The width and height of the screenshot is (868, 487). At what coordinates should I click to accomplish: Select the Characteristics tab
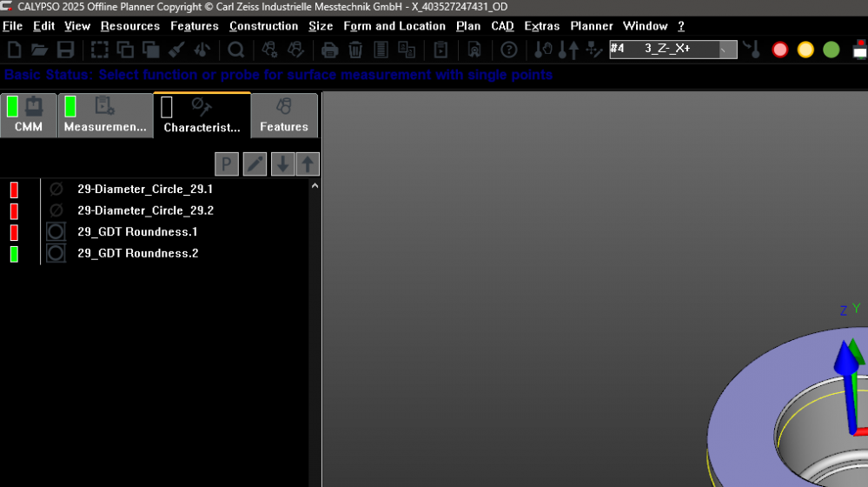pyautogui.click(x=202, y=115)
